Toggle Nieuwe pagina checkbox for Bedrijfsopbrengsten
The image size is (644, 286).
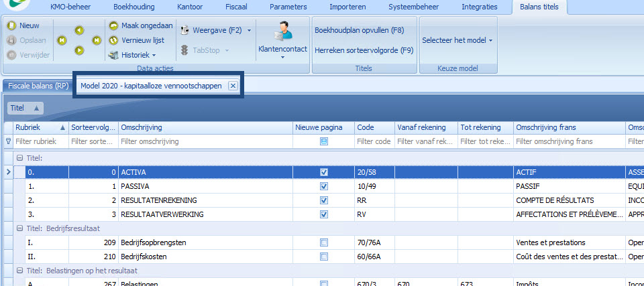[324, 242]
